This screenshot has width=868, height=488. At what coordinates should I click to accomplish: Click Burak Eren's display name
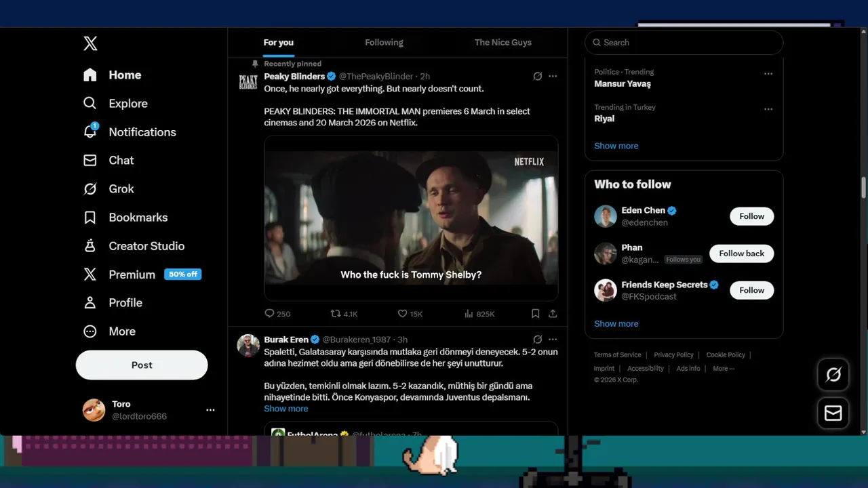tap(286, 340)
